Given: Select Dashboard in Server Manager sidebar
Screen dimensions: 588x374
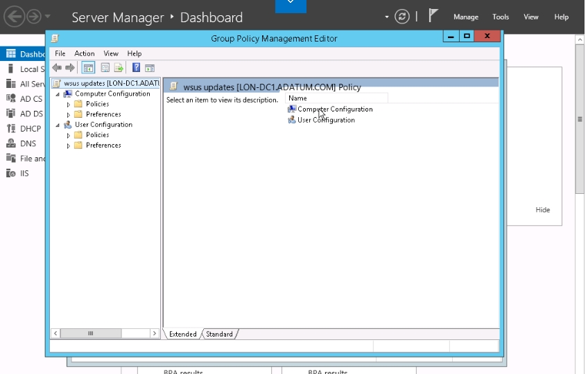Looking at the screenshot, I should coord(22,54).
